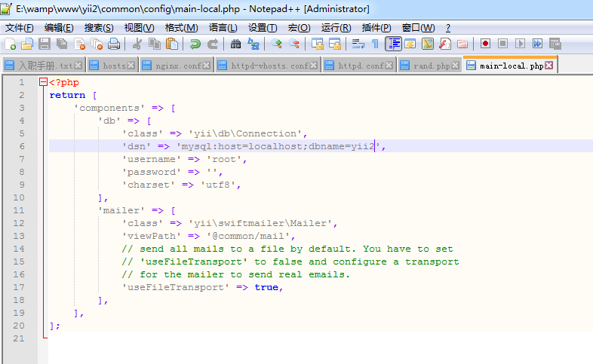Close the 入职手册.txt tab

[x=78, y=66]
